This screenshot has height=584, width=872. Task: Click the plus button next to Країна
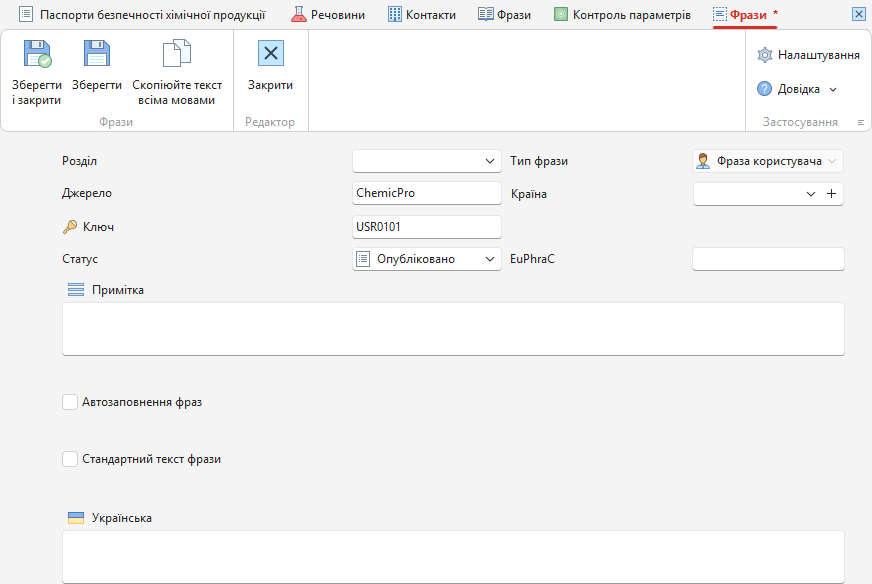click(x=831, y=194)
